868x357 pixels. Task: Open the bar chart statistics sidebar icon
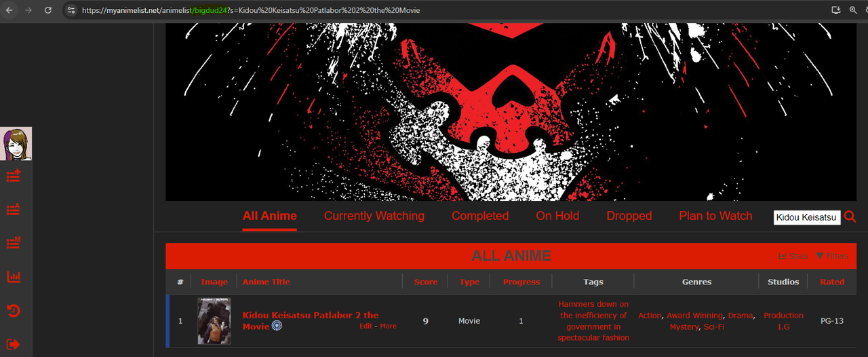[x=14, y=277]
